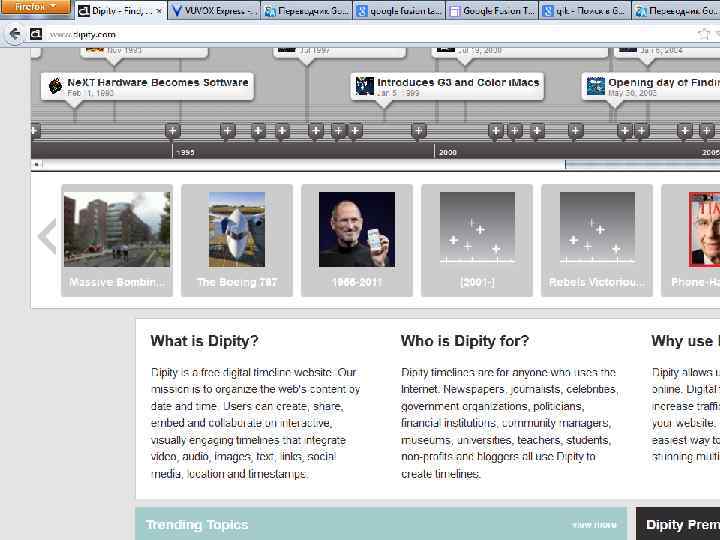Bookmark page with the star icon
This screenshot has width=720, height=540.
click(703, 34)
